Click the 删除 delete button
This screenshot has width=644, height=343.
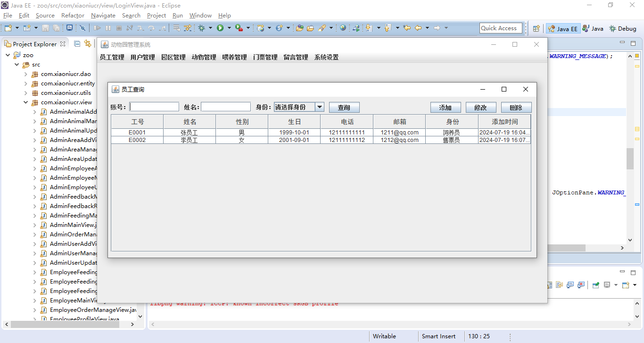(x=516, y=108)
